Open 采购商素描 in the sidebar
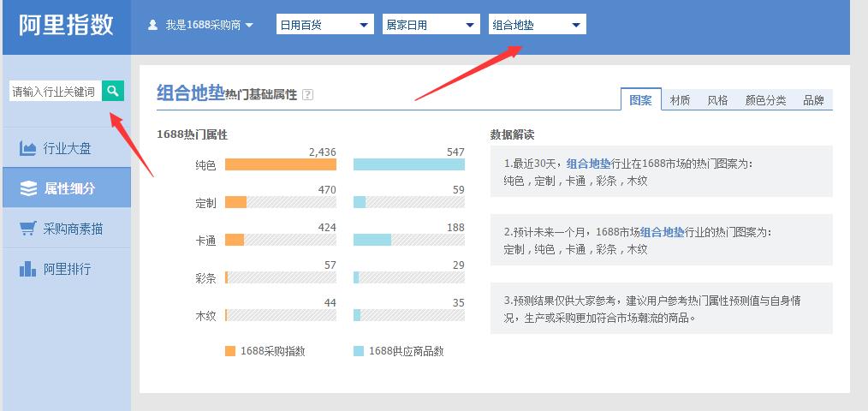 [67, 229]
